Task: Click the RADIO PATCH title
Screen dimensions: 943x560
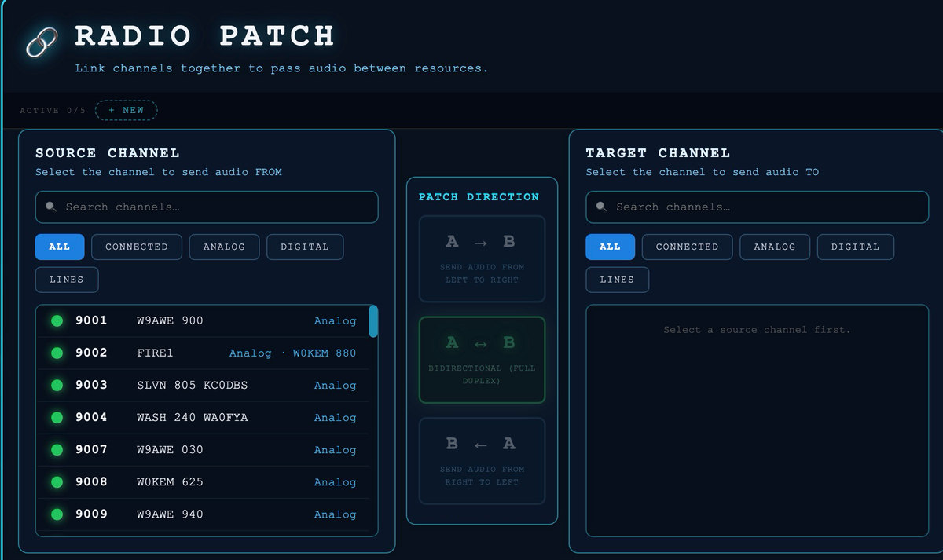Action: [x=205, y=36]
